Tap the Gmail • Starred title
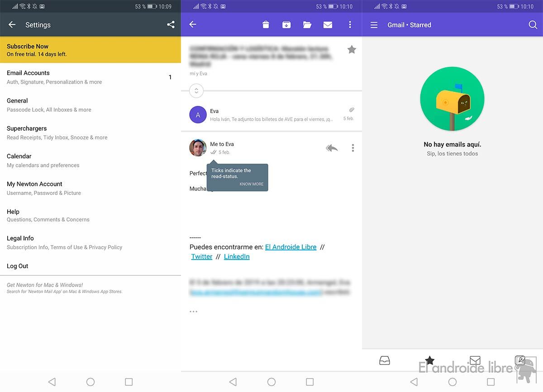Viewport: 543px width, 392px height. [409, 25]
